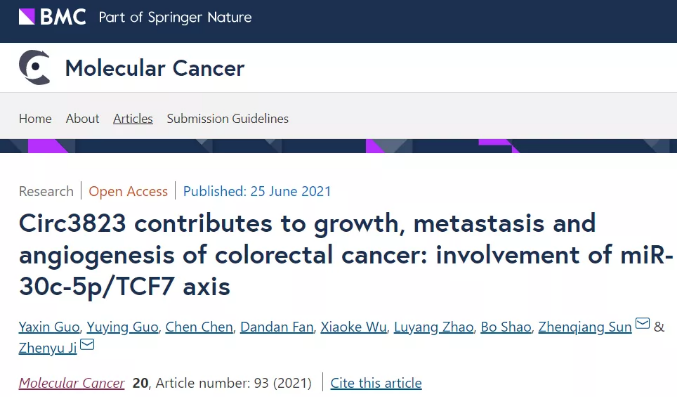Image resolution: width=678 pixels, height=397 pixels.
Task: Click email envelope icon next to Zhengqiang Sun
Action: (x=643, y=323)
